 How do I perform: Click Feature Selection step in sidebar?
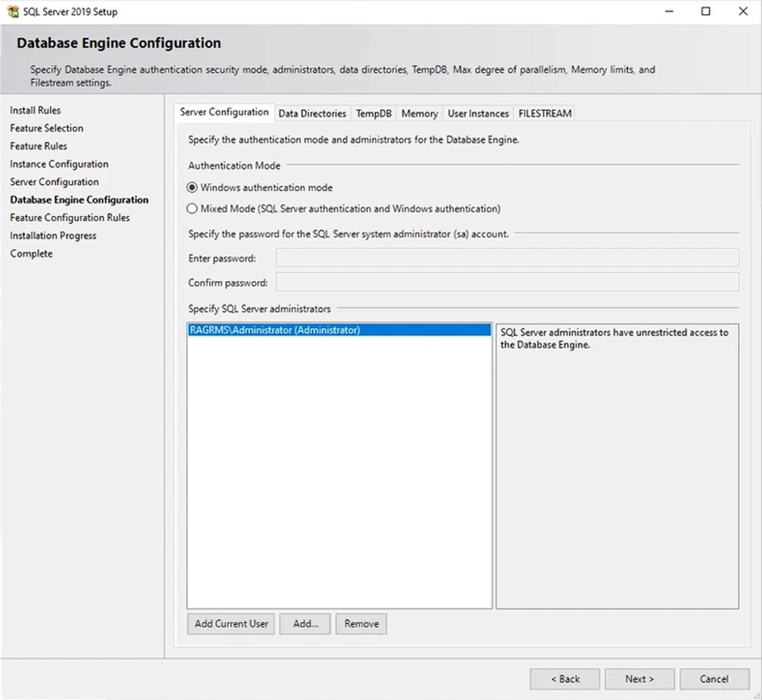click(x=47, y=128)
